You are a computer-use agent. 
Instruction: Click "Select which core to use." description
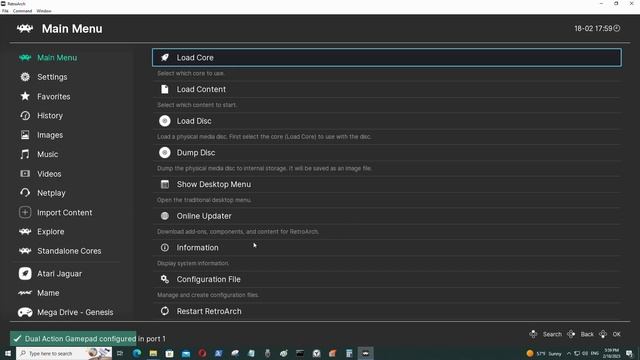tap(191, 73)
